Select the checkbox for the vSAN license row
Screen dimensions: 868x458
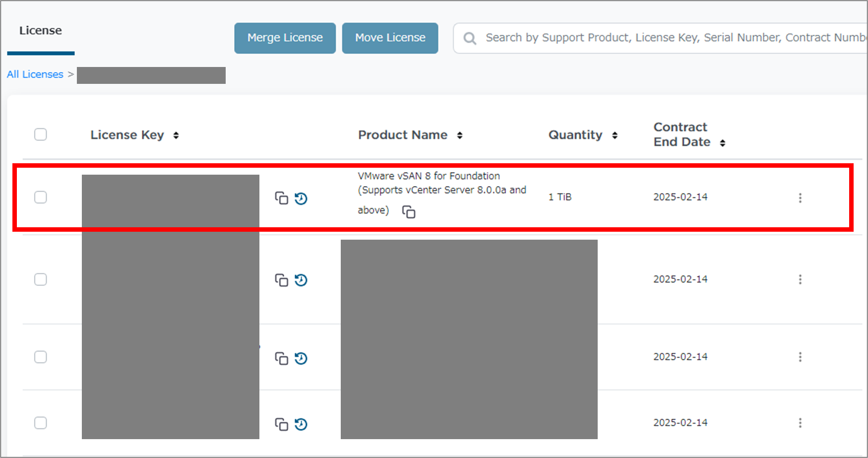tap(41, 197)
